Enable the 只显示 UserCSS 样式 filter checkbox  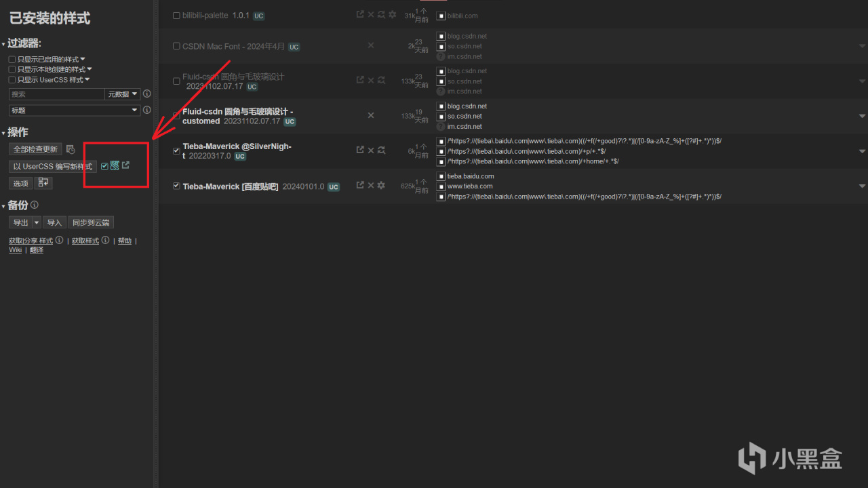coord(12,79)
